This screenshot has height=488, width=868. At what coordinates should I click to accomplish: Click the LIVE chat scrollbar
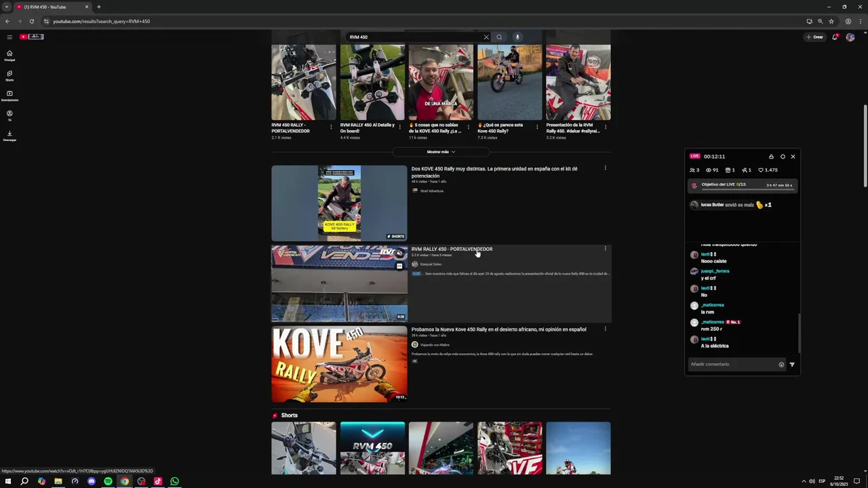click(x=800, y=332)
